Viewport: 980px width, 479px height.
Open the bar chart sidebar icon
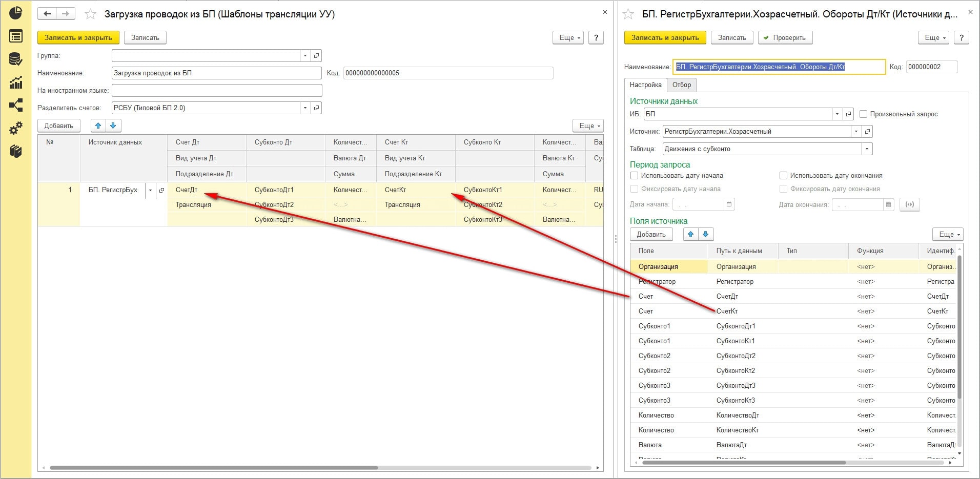16,82
